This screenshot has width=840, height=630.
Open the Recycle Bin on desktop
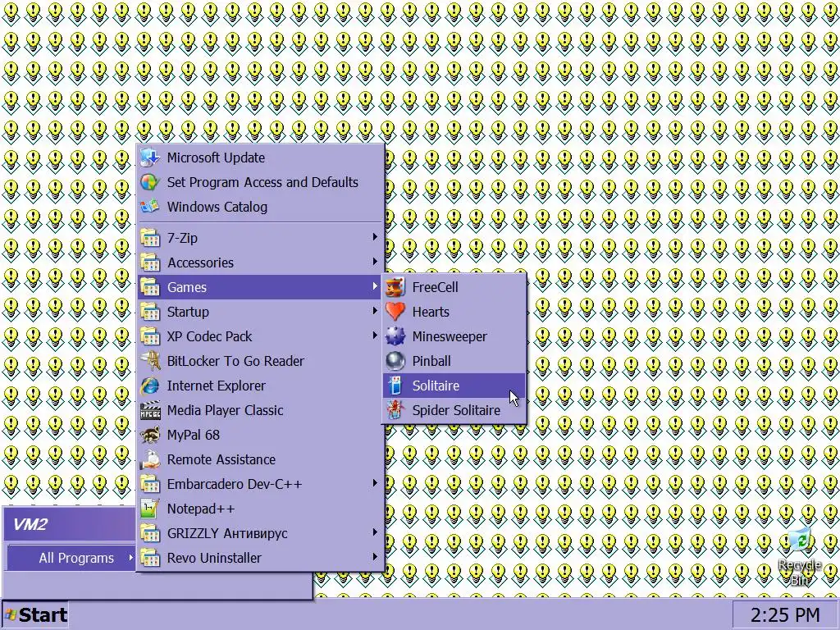pos(799,556)
